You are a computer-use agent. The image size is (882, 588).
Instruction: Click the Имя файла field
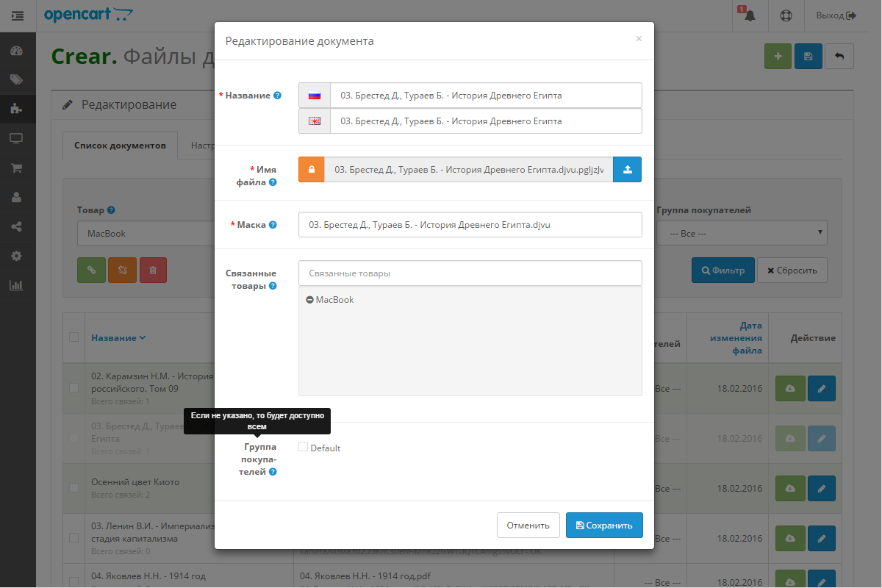469,169
